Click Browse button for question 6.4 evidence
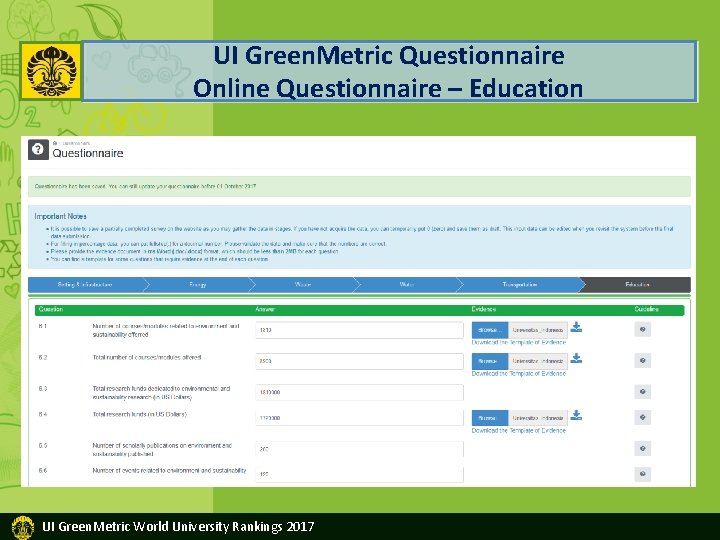Image resolution: width=720 pixels, height=540 pixels. tap(489, 418)
